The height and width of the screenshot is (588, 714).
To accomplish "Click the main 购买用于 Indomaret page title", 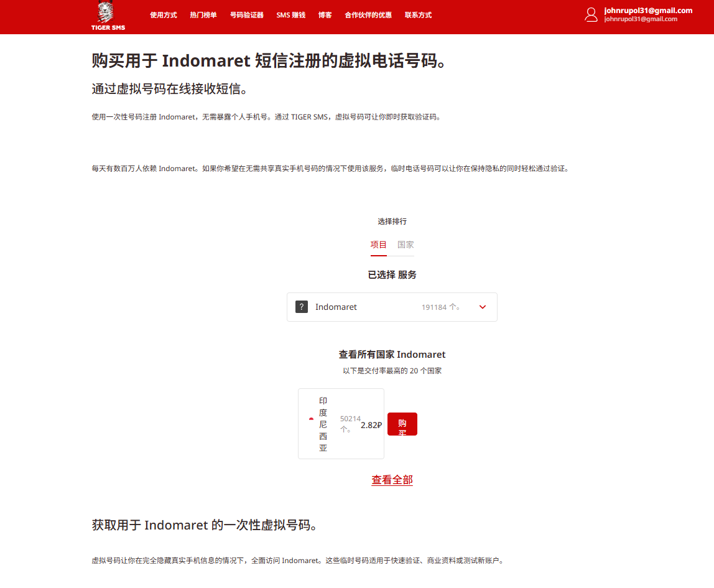I will coord(269,60).
